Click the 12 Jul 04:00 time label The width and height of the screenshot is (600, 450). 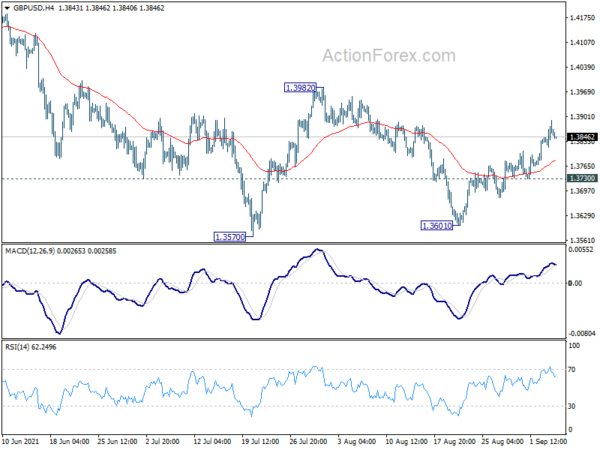tap(212, 442)
